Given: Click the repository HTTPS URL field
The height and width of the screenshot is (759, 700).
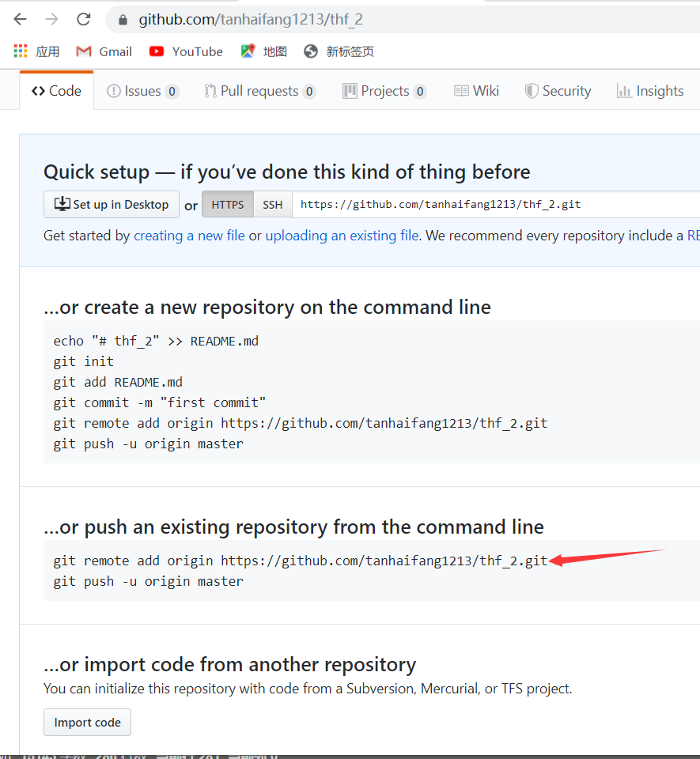Looking at the screenshot, I should click(x=496, y=205).
